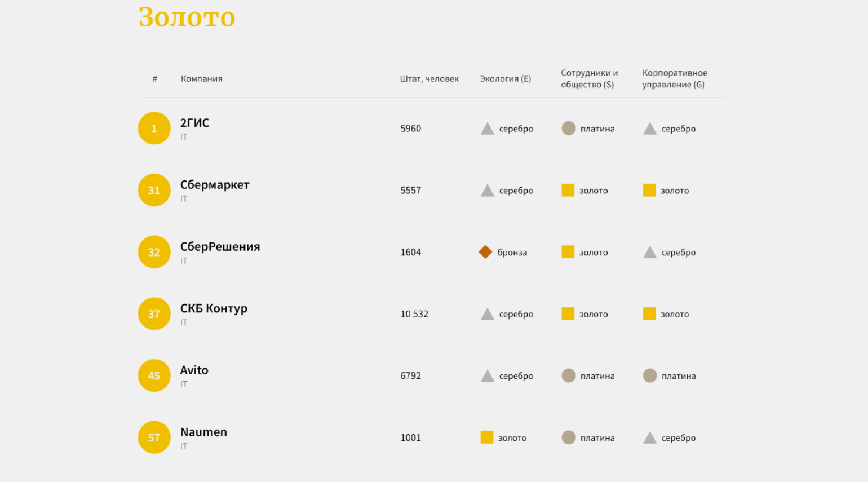Click СКБ Контур employees gold square icon

[568, 313]
